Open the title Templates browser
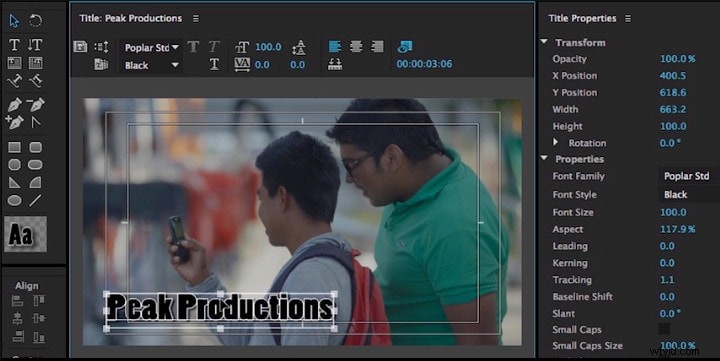The image size is (720, 361). [x=101, y=64]
